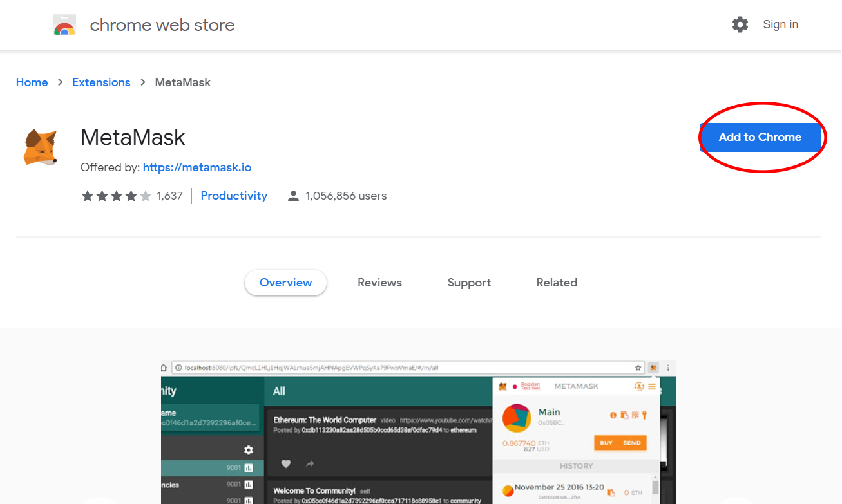Click the "1,637" ratings count
Screen dimensions: 842x504
(170, 196)
